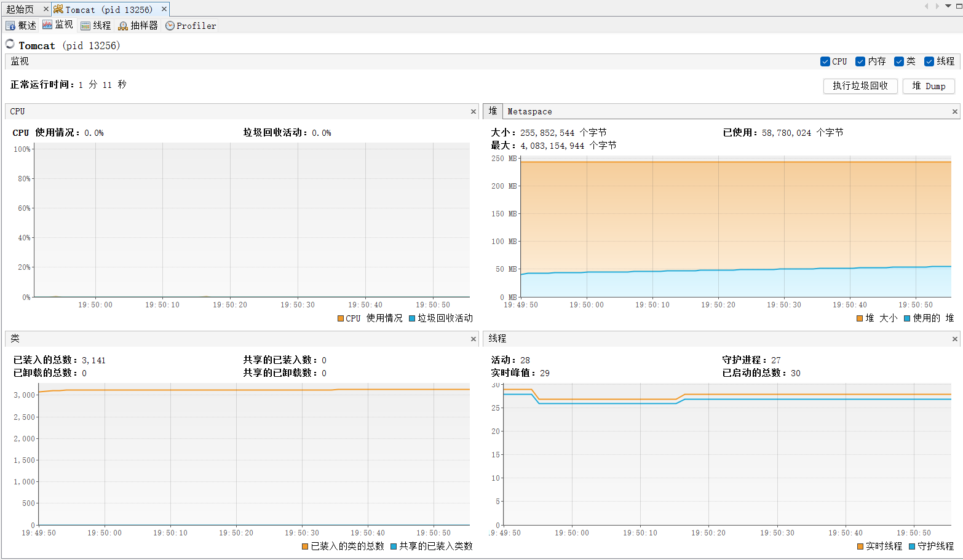The width and height of the screenshot is (963, 560).
Task: Click the Tomcat (pid 13256) heading
Action: (x=69, y=45)
